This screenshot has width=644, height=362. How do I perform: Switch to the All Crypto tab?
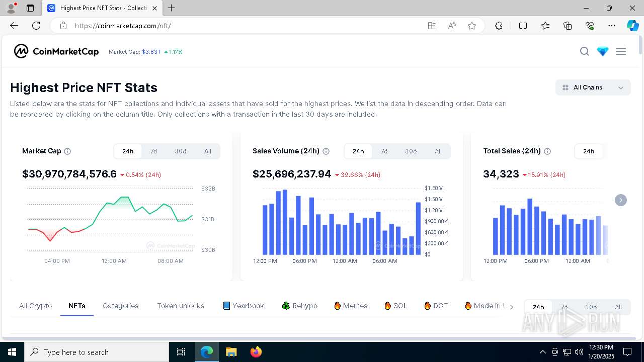pyautogui.click(x=35, y=306)
